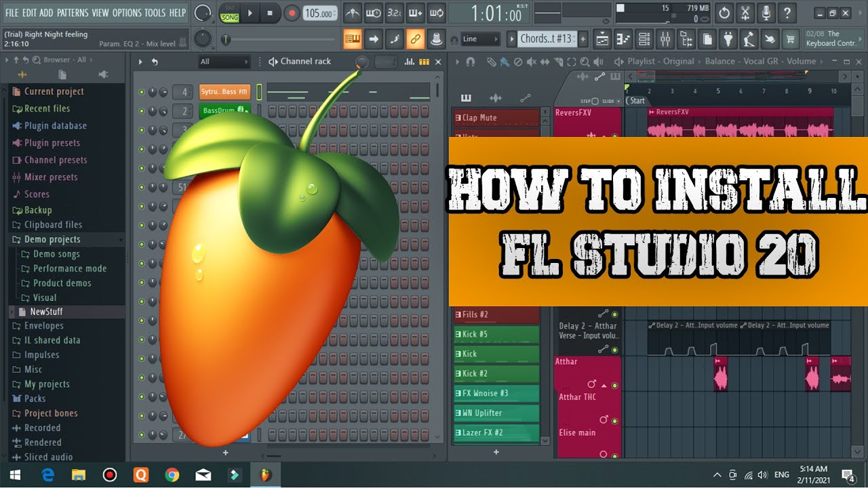Click the tempo field showing 105.000
Viewport: 868px width, 488px height.
[x=319, y=13]
